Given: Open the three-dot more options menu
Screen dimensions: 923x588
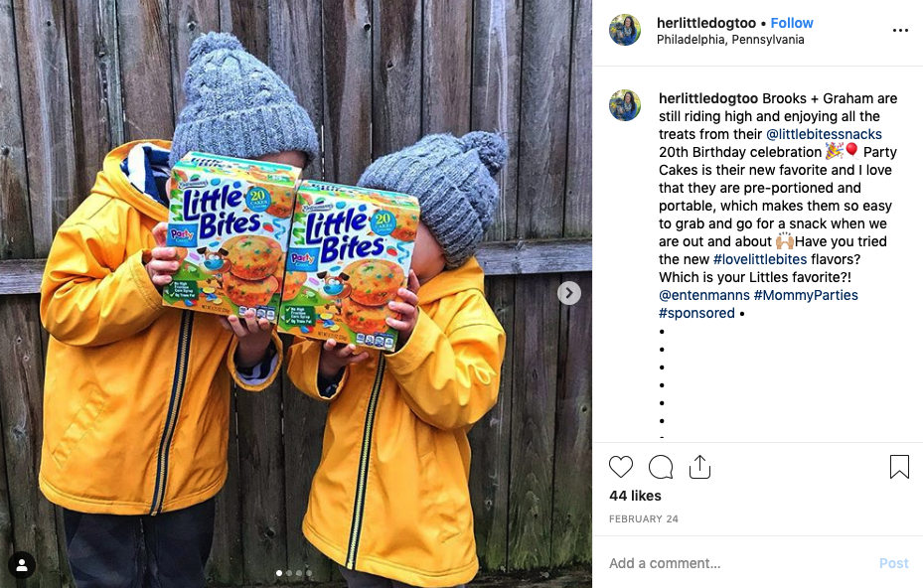Looking at the screenshot, I should point(900,31).
